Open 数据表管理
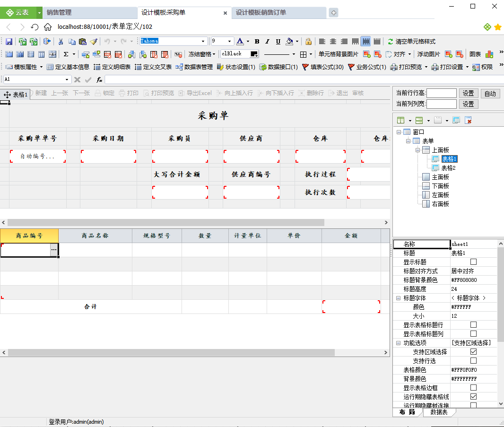The image size is (504, 427). tap(194, 67)
